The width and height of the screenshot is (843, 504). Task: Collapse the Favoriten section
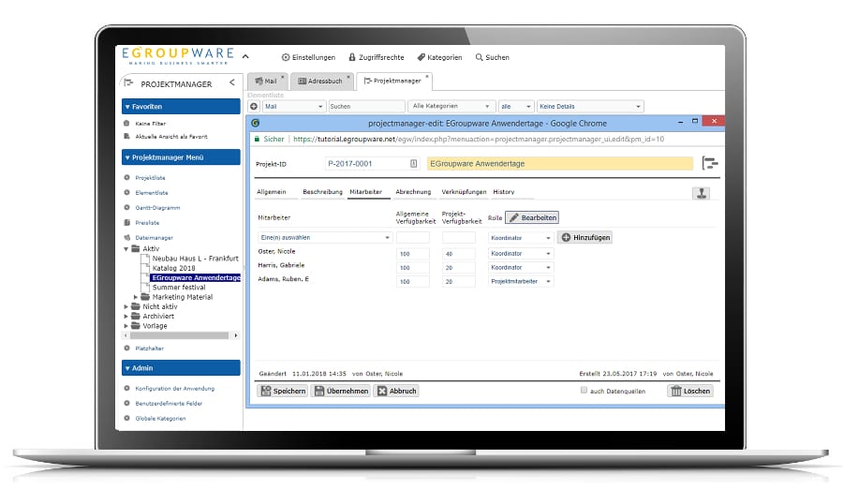181,107
